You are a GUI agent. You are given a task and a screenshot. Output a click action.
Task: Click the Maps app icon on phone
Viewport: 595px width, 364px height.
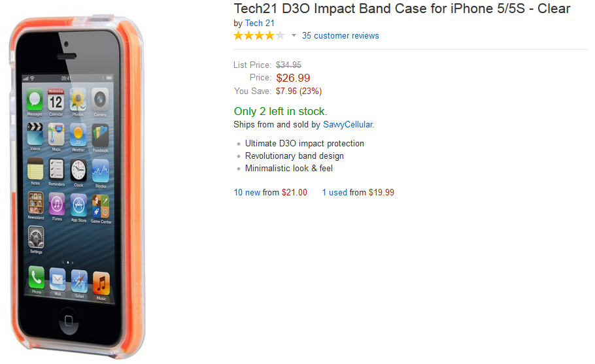pos(57,135)
